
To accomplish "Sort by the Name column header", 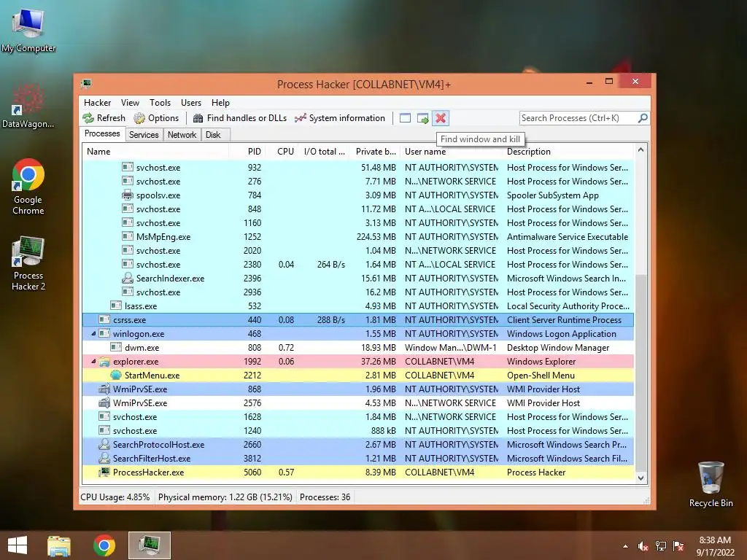I will [x=155, y=152].
